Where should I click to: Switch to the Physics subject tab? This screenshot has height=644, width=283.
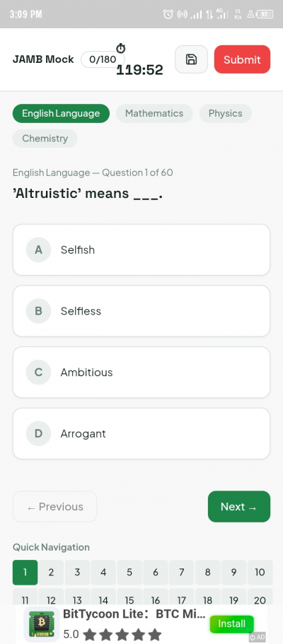226,113
